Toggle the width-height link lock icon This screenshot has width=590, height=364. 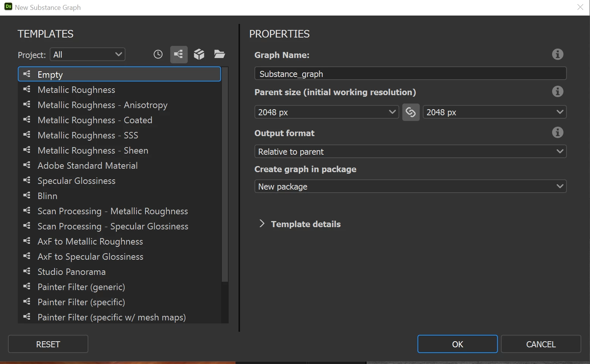pyautogui.click(x=411, y=112)
